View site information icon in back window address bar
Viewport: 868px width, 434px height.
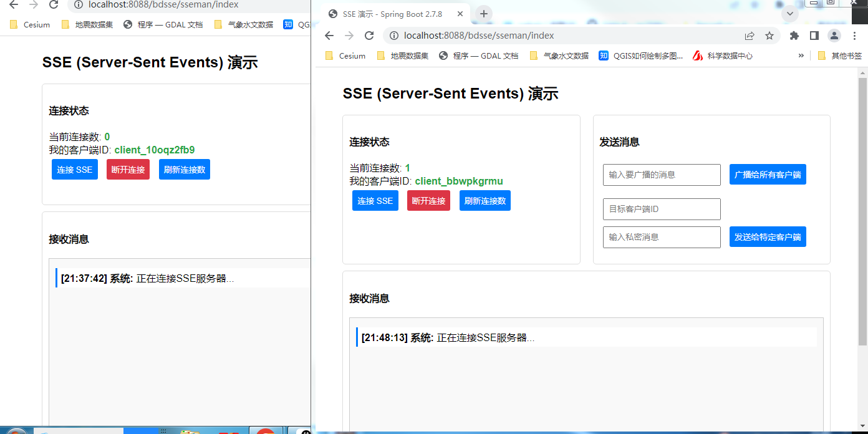point(78,5)
